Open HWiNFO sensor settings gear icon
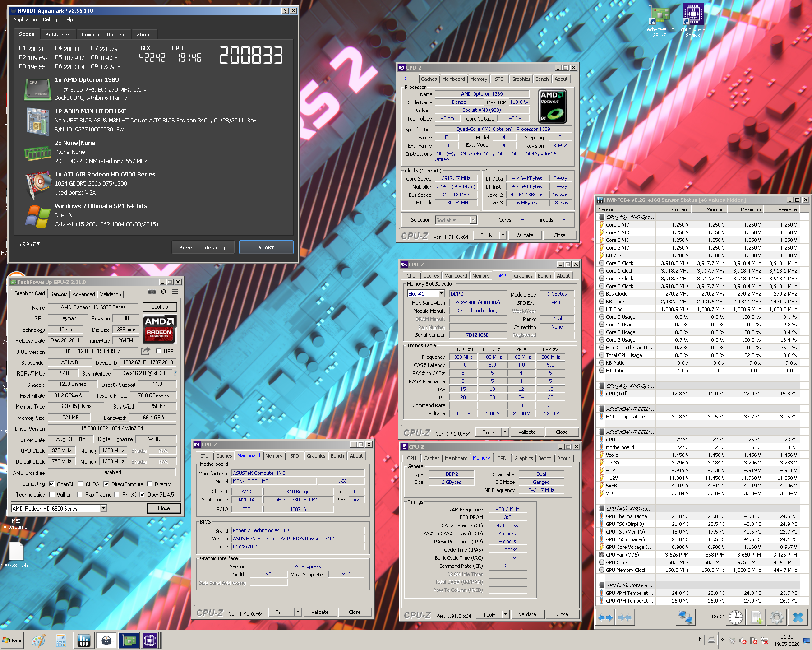 777,617
